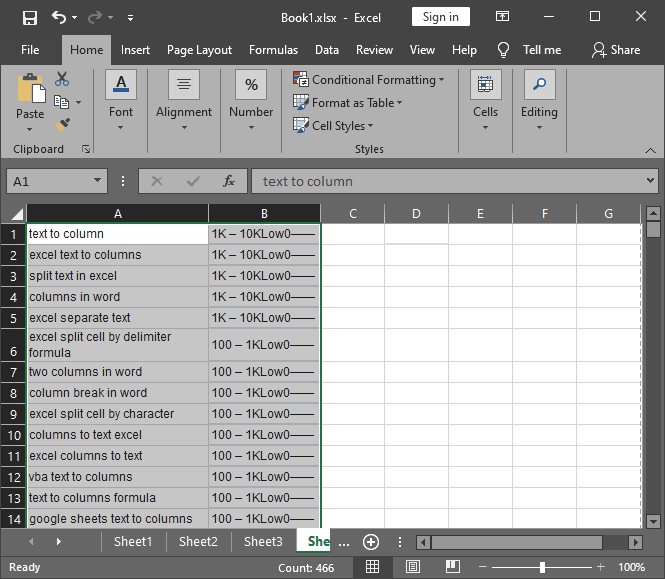The height and width of the screenshot is (579, 665).
Task: Open Cell Styles gallery
Action: (x=333, y=126)
